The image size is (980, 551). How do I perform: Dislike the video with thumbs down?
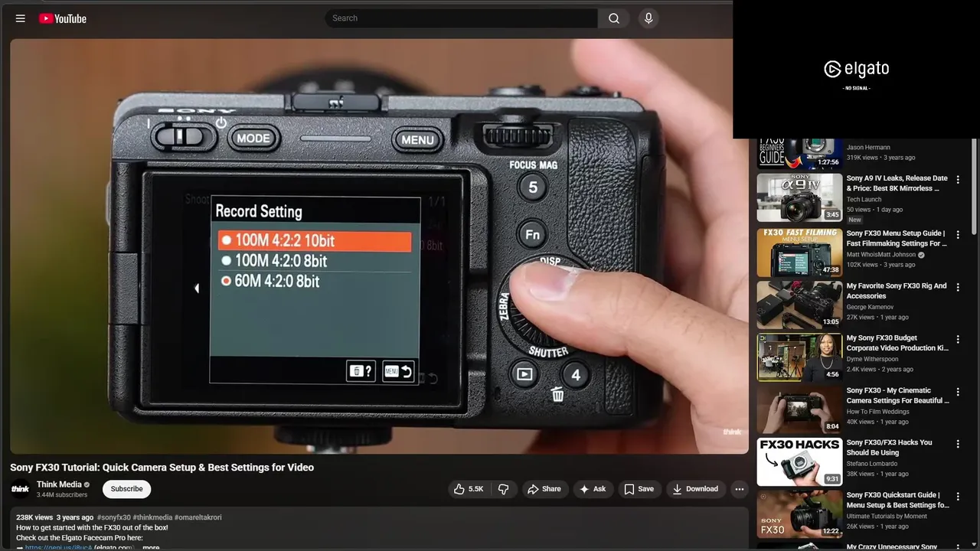(x=504, y=489)
